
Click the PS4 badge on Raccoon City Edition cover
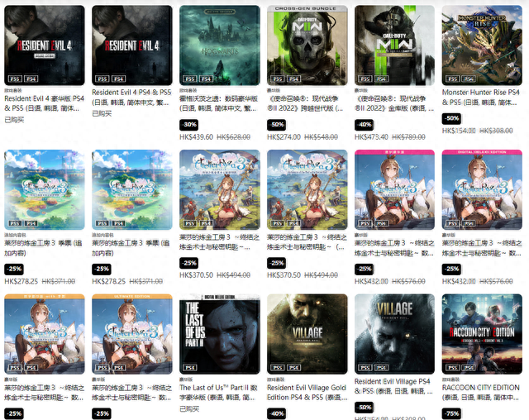[469, 368]
